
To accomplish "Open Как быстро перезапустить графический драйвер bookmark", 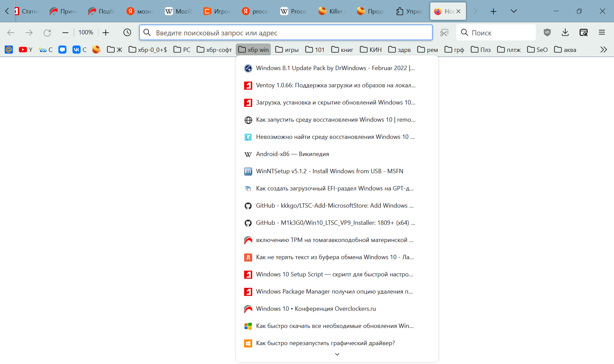I will click(x=337, y=343).
